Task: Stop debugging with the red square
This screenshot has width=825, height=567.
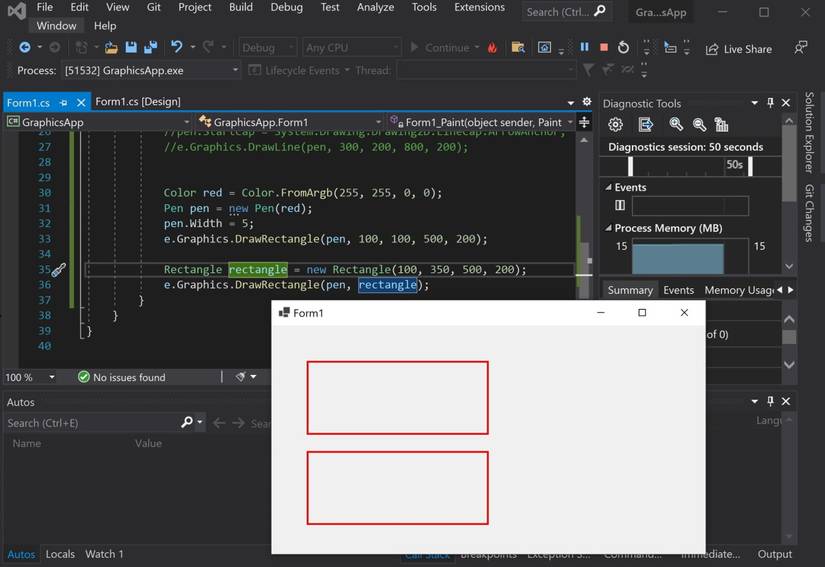Action: click(604, 47)
